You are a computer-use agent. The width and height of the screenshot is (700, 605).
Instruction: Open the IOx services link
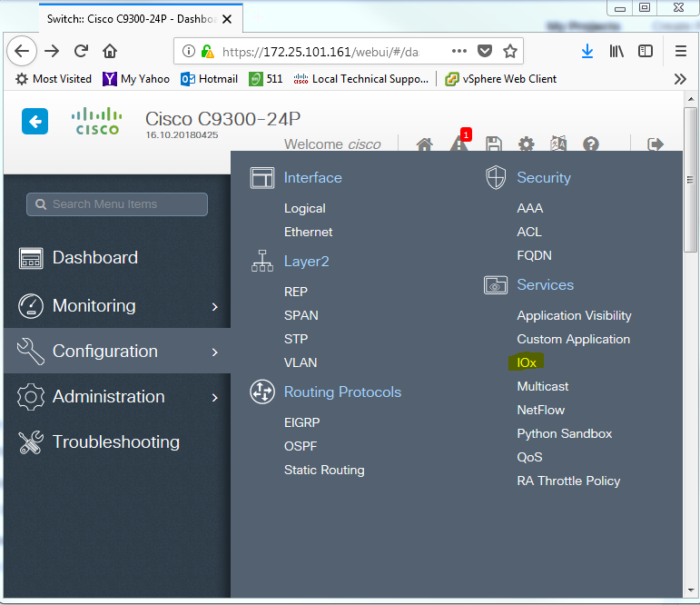(527, 362)
